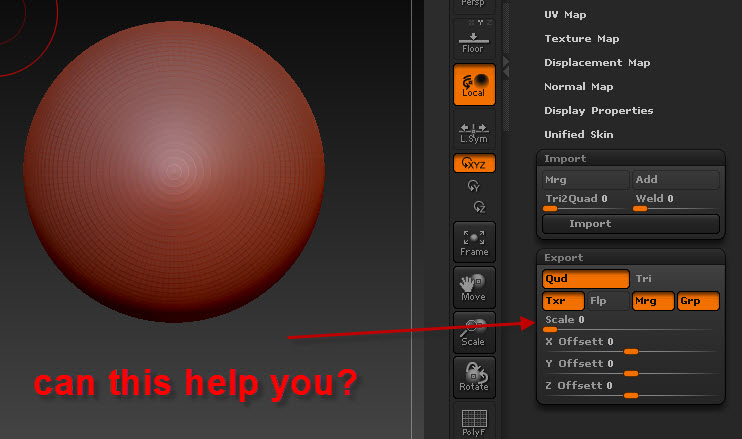The height and width of the screenshot is (439, 742).
Task: Select the Rotate navigation tool
Action: click(x=474, y=377)
